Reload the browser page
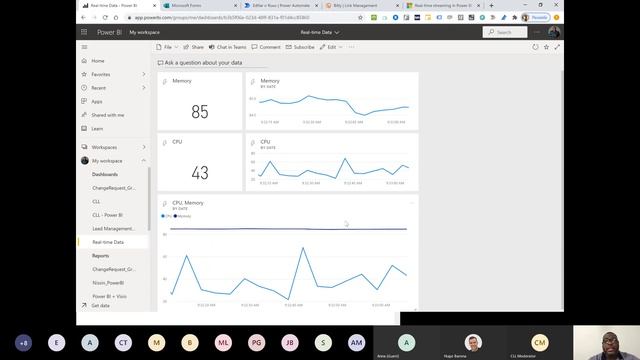This screenshot has width=640, height=360. (x=105, y=18)
